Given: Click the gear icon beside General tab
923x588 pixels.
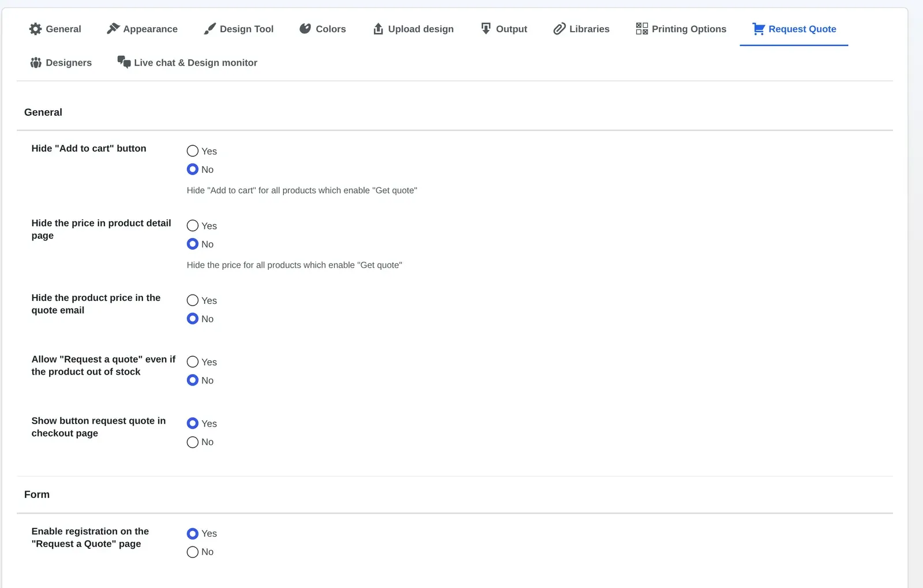Looking at the screenshot, I should [x=36, y=29].
